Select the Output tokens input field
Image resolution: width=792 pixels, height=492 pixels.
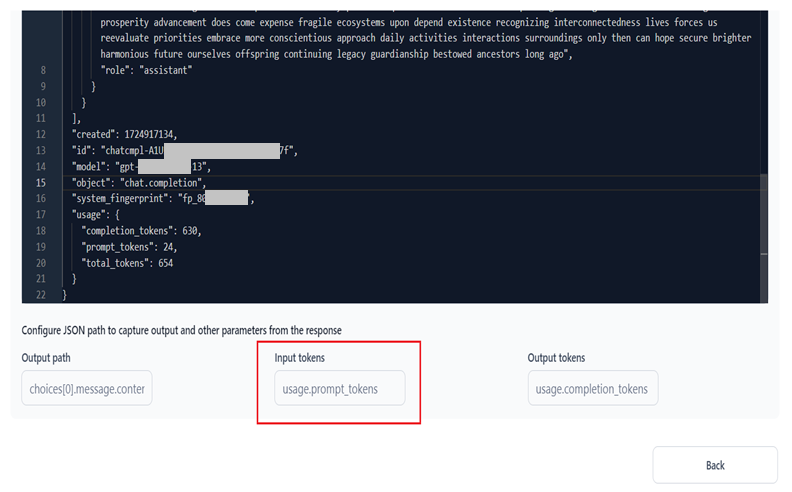point(592,388)
